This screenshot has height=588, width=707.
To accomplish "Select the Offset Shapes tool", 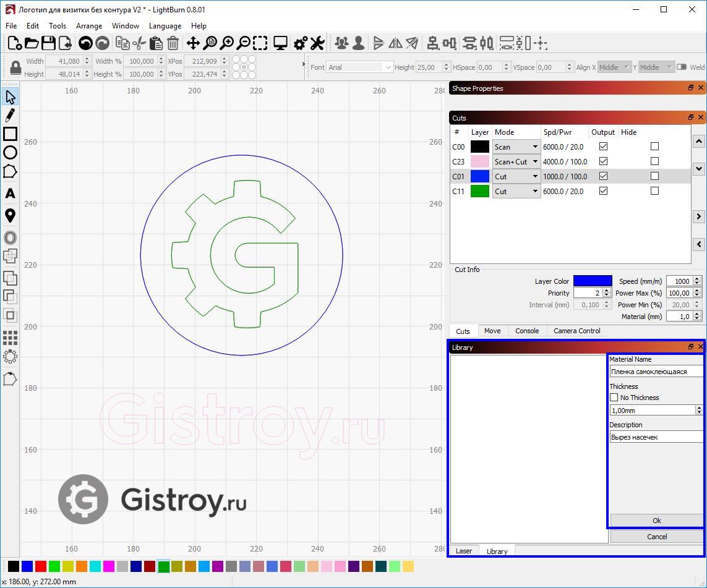I will click(10, 237).
